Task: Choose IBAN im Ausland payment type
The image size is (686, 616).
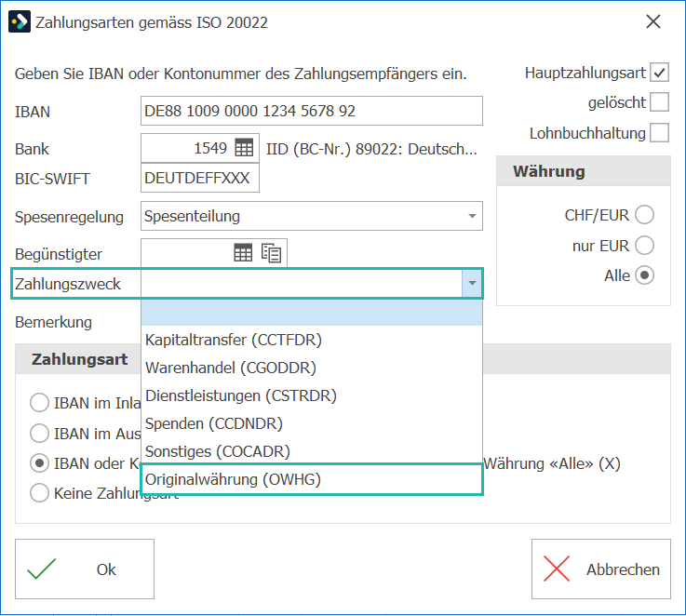Action: click(x=39, y=433)
